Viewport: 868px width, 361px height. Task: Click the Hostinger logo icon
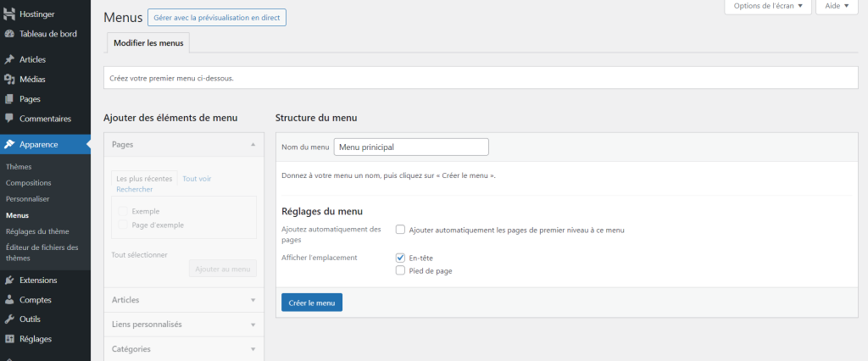pyautogui.click(x=9, y=14)
